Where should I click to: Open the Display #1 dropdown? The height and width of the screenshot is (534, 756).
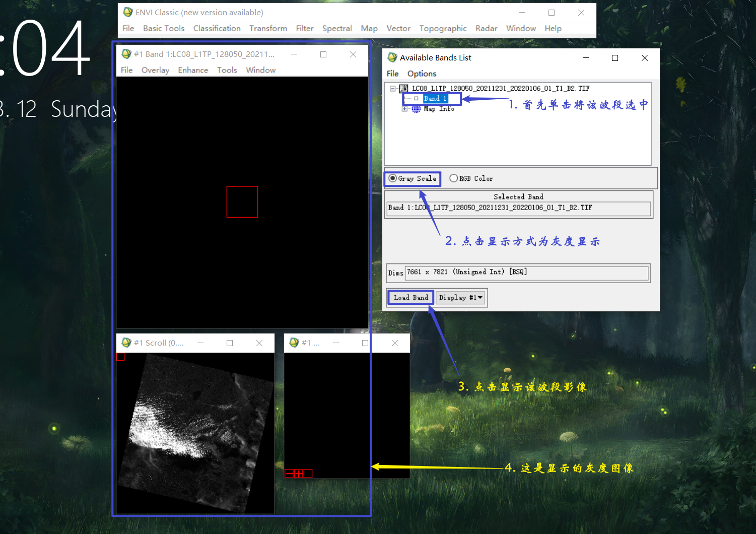coord(460,298)
